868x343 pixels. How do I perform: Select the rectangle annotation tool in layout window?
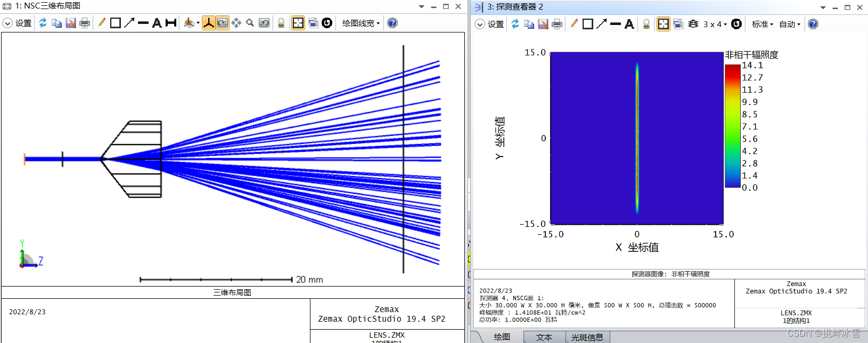coord(115,23)
